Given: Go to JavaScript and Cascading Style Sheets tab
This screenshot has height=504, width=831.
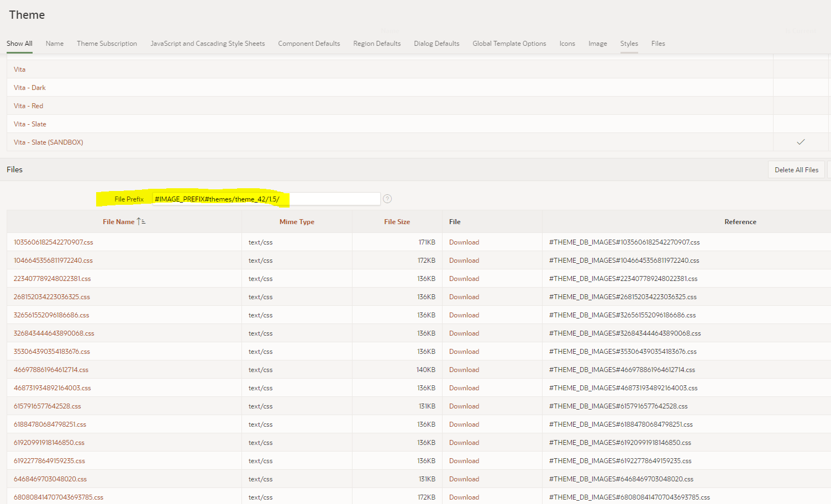Looking at the screenshot, I should tap(207, 44).
